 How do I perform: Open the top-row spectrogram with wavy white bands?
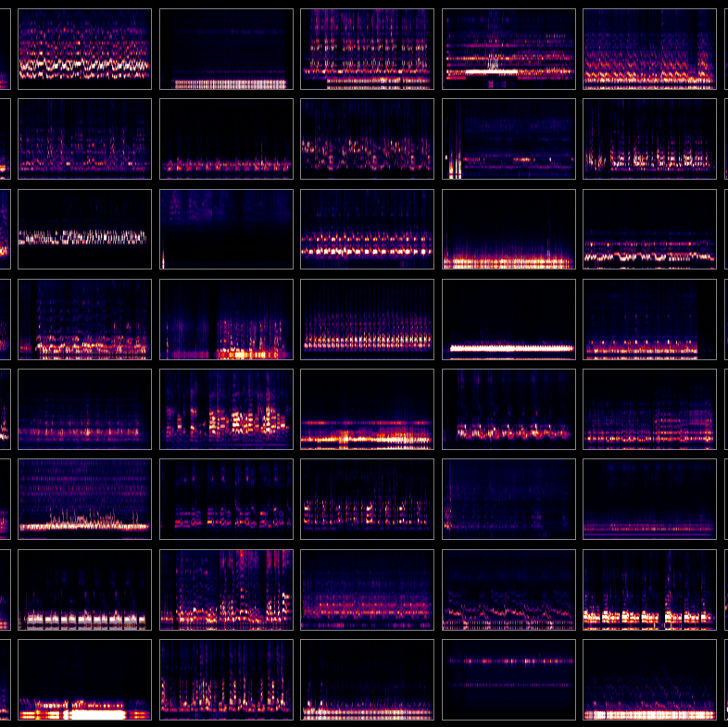[x=84, y=49]
